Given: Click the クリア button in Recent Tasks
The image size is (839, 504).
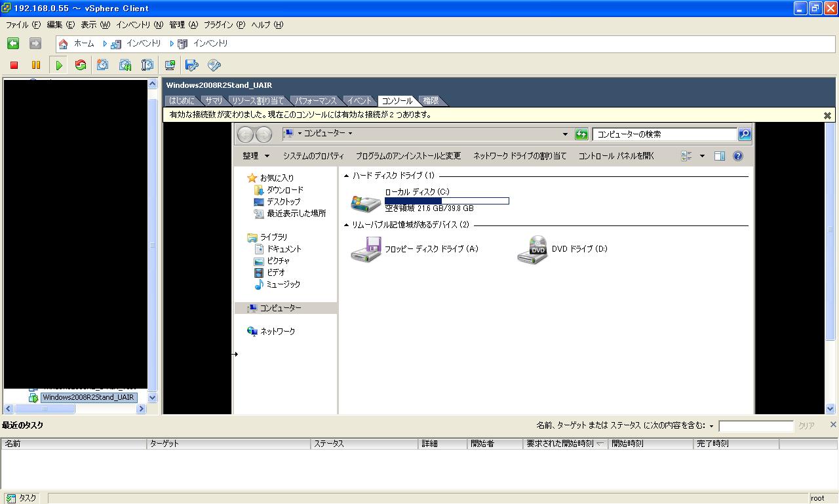Looking at the screenshot, I should click(806, 426).
